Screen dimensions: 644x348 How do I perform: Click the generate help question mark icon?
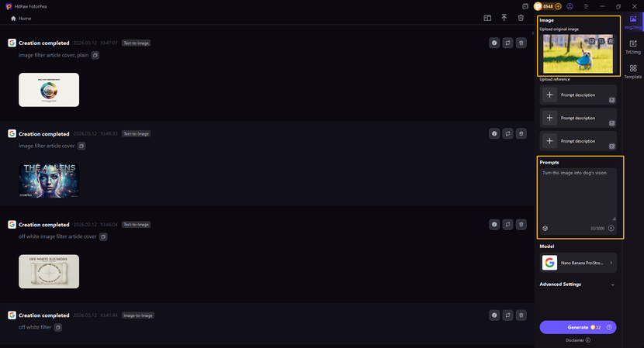(609, 327)
